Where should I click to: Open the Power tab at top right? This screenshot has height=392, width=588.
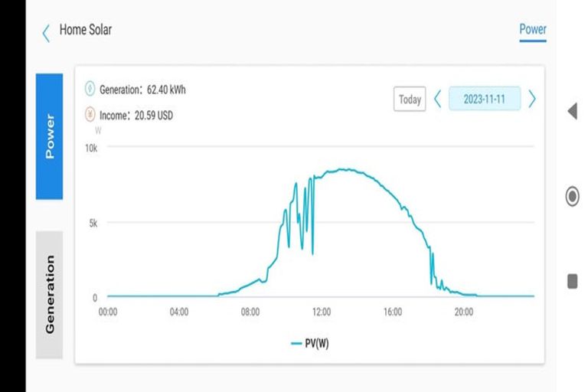coord(533,31)
